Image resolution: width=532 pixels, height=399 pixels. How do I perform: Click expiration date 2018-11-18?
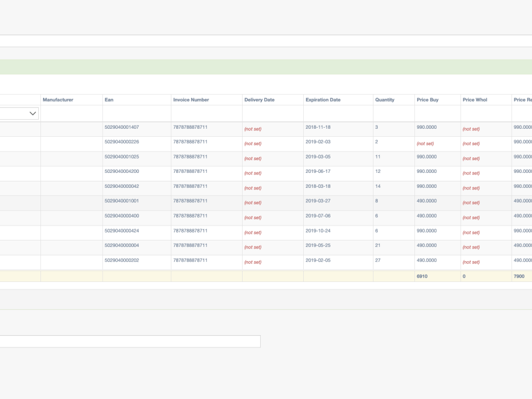(318, 127)
